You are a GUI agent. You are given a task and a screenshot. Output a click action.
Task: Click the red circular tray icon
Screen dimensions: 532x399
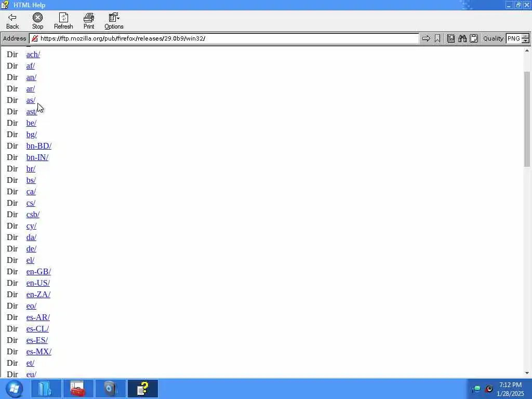(489, 389)
